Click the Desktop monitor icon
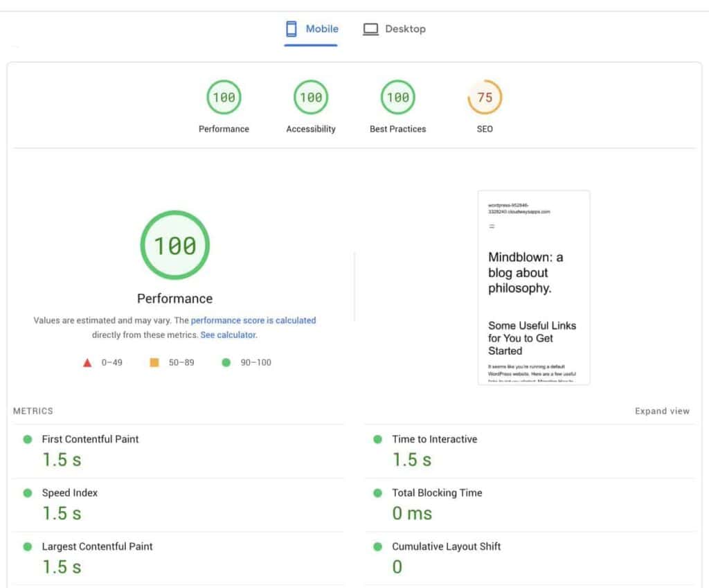The image size is (709, 588). [x=371, y=29]
